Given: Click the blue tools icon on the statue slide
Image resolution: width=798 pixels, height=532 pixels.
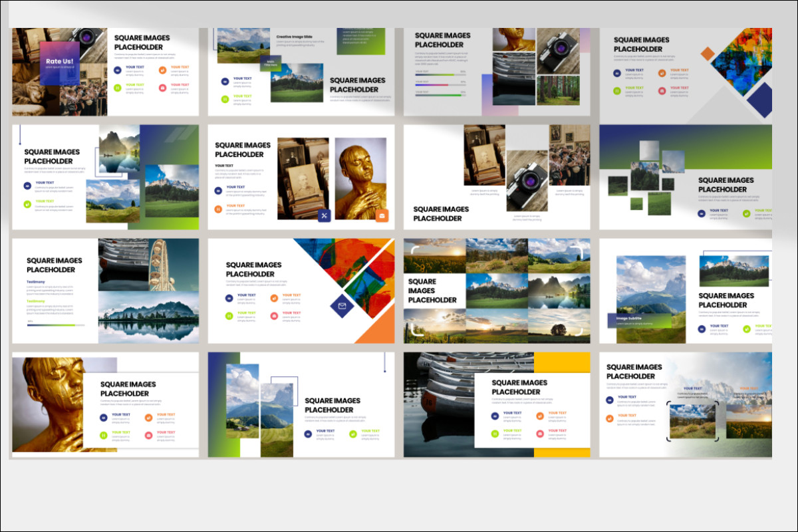Looking at the screenshot, I should click(325, 216).
